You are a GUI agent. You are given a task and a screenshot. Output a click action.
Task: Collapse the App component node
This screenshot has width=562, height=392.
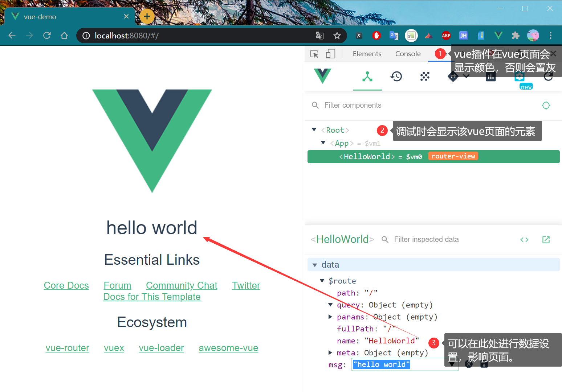[323, 143]
